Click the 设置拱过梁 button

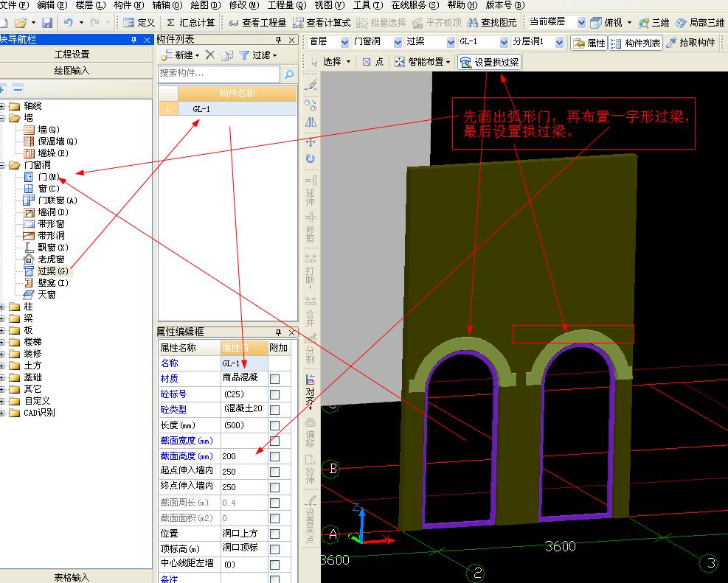[489, 62]
